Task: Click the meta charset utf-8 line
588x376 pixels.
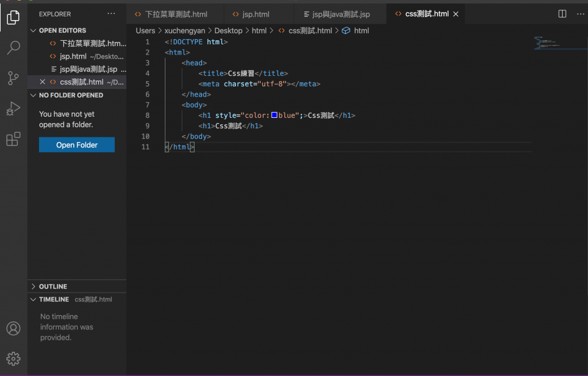Action: (259, 84)
